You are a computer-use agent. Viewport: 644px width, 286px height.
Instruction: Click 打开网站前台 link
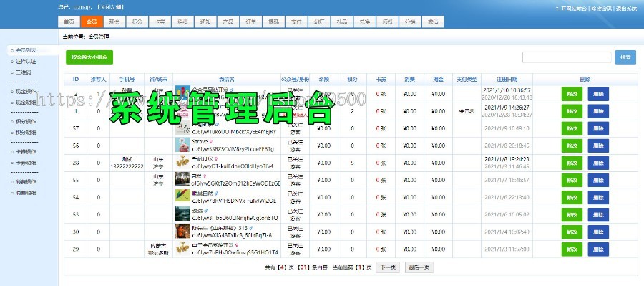571,9
